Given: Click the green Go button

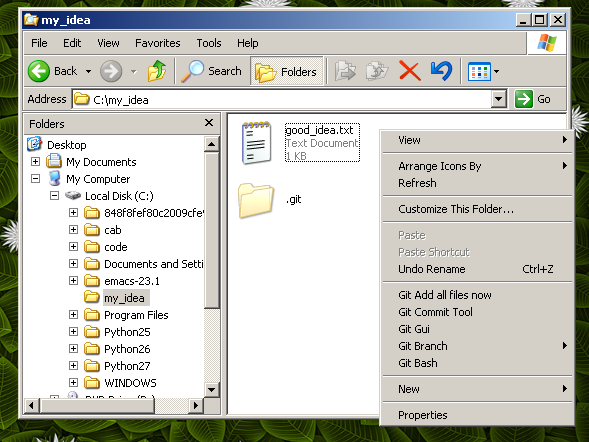Looking at the screenshot, I should (x=533, y=99).
